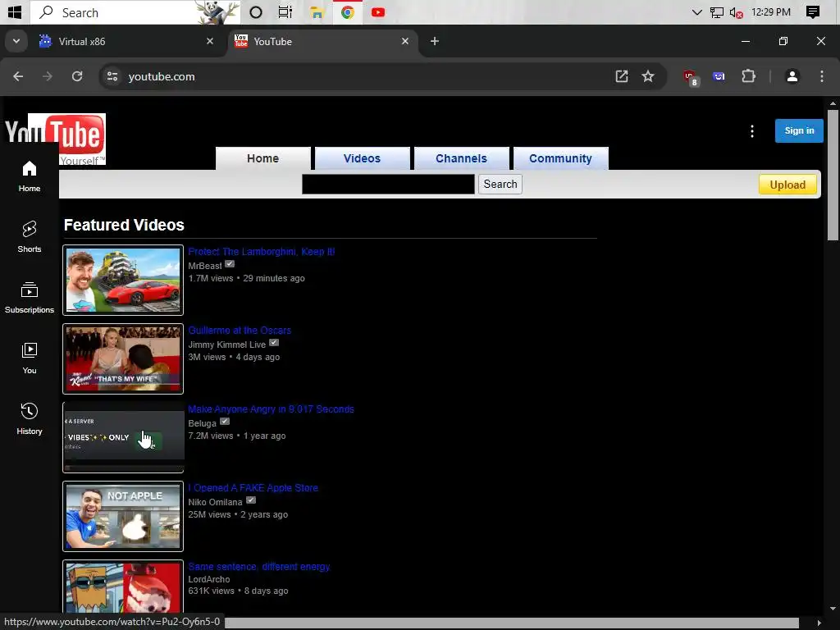
Task: Click the yellow Upload button
Action: pos(787,185)
